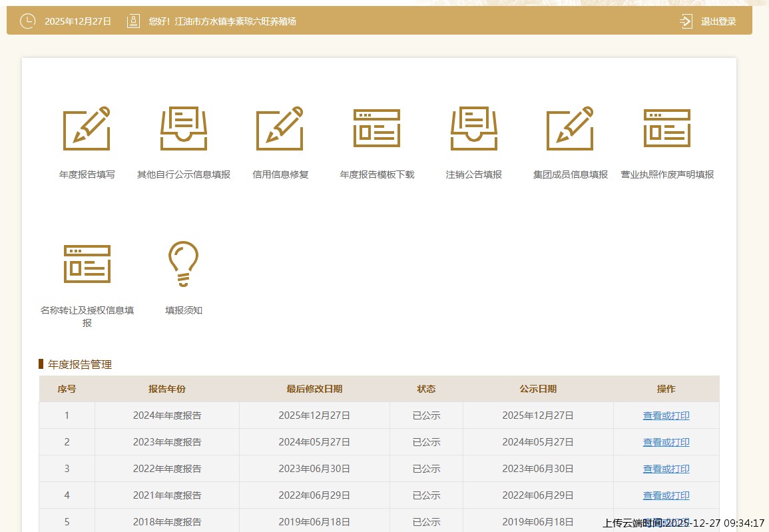Click 查看或打印 for 2022年度报告

(x=666, y=469)
